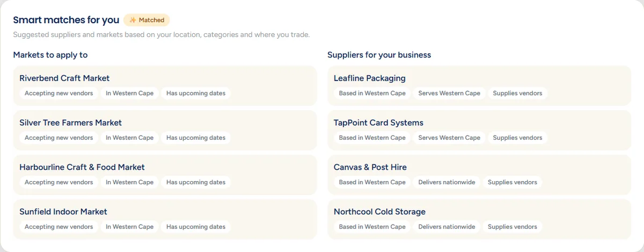The width and height of the screenshot is (644, 252).
Task: Click the sparkle icon in Matched badge
Action: pos(133,20)
